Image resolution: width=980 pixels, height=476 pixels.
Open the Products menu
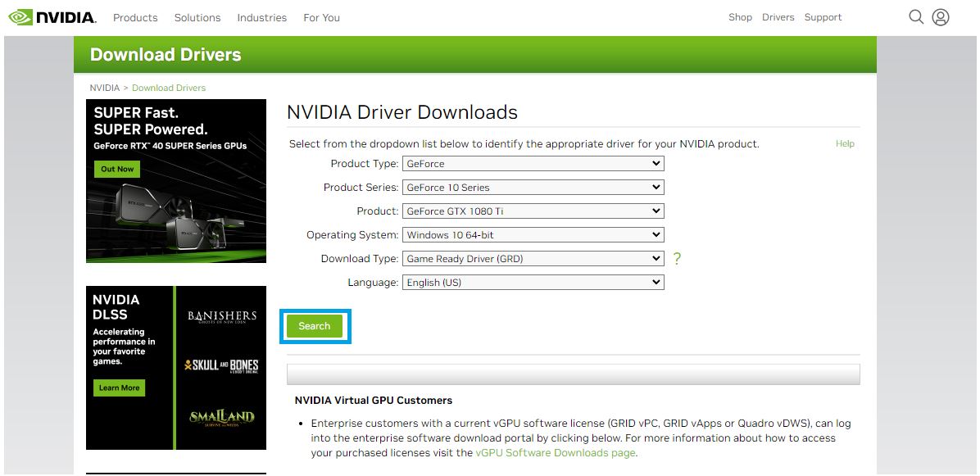click(135, 17)
